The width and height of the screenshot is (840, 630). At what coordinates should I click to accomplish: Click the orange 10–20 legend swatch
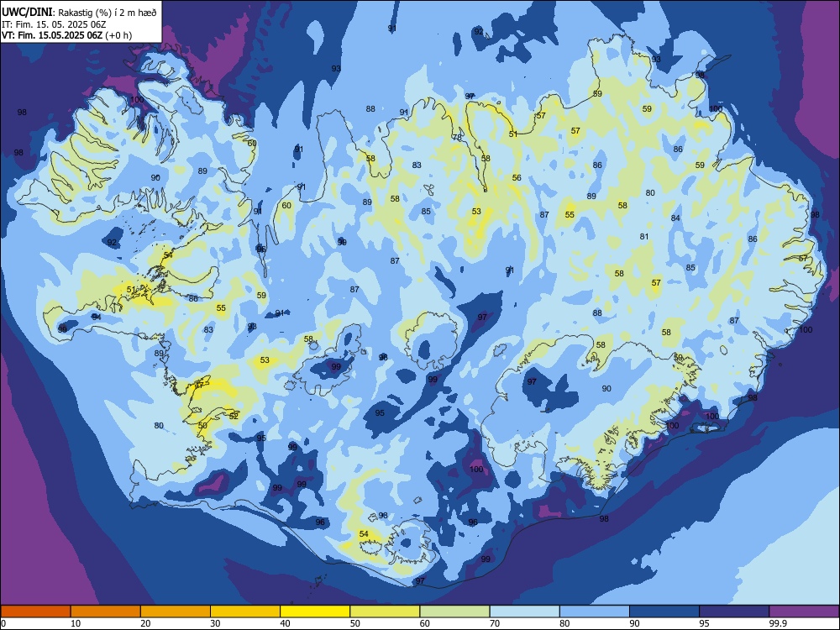coord(106,612)
